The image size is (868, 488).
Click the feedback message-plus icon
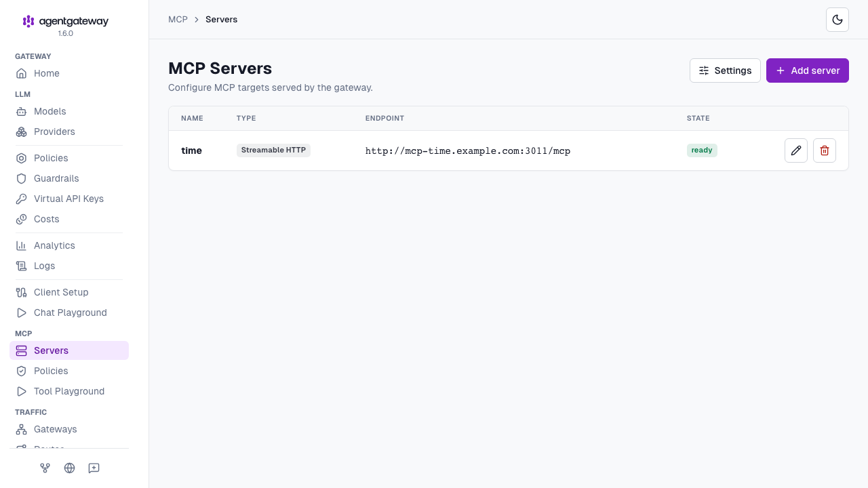pyautogui.click(x=94, y=468)
